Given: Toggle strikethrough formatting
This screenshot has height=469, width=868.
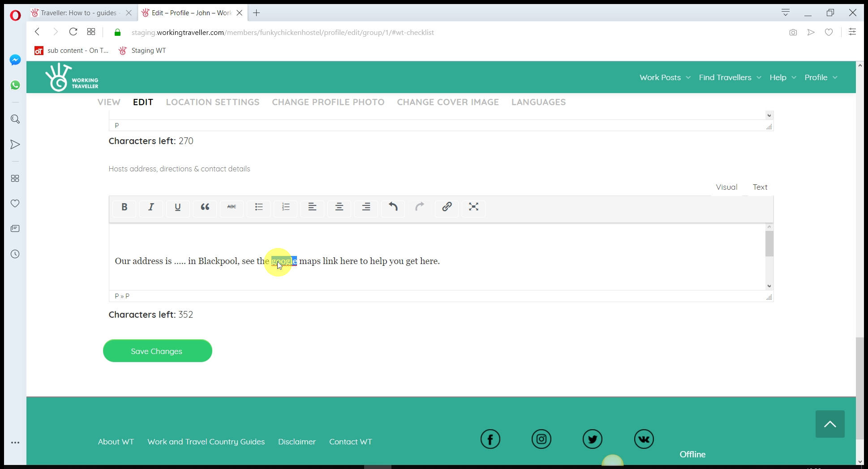Looking at the screenshot, I should click(232, 207).
